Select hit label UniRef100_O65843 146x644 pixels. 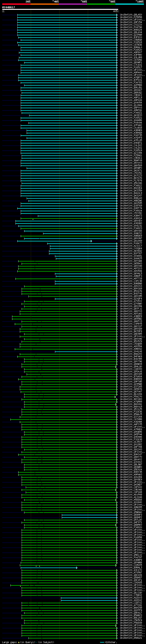131,263
